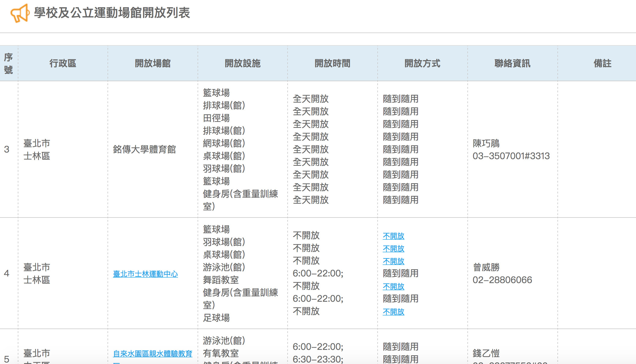The height and width of the screenshot is (364, 636).
Task: Click 不開放 link for 足球場 in row 4
Action: click(x=394, y=312)
